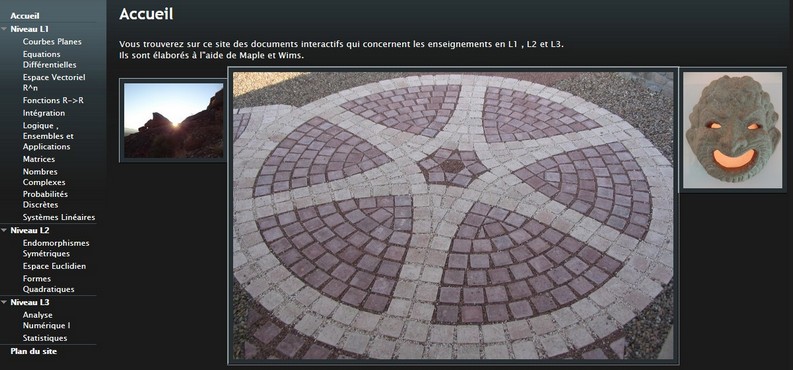
Task: Open Nombres Complexes
Action: coord(44,177)
